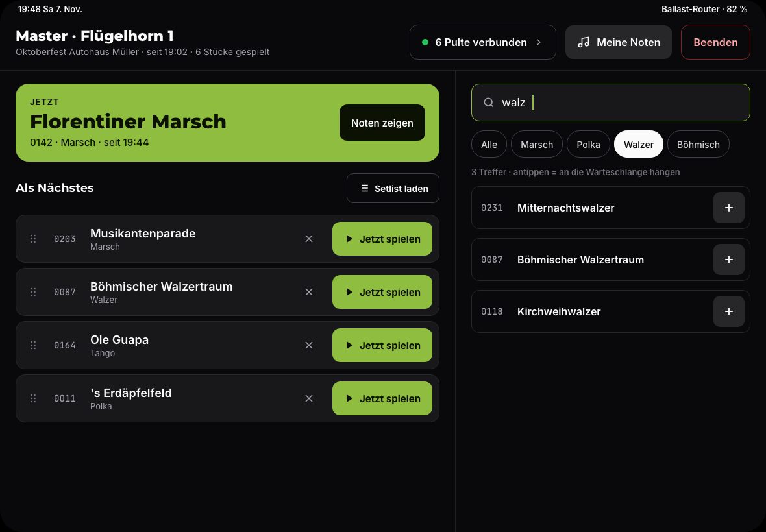This screenshot has height=532, width=766.
Task: Remove Böhmischer Walzertraum from the queue
Action: point(309,292)
